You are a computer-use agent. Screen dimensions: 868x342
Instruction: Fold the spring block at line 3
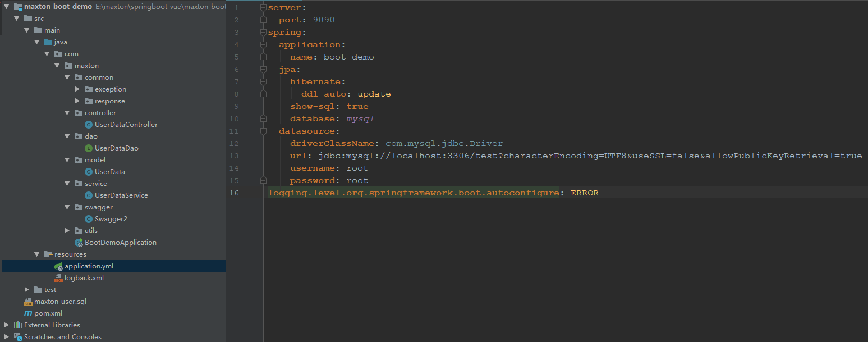pos(263,33)
